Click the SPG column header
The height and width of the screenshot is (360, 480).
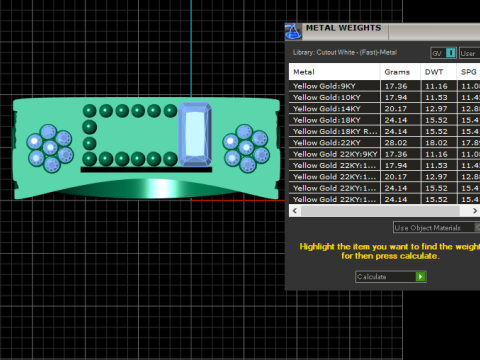click(x=468, y=72)
